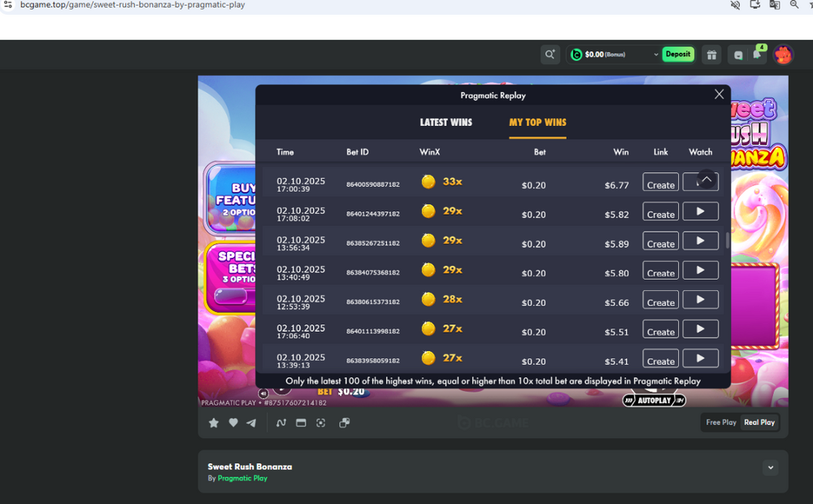Image resolution: width=813 pixels, height=504 pixels.
Task: Expand the Sweet Rush Bonanza description chevron
Action: pyautogui.click(x=770, y=467)
